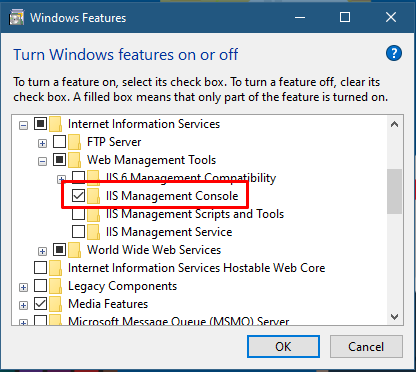416x372 pixels.
Task: Minimize the Windows Features window
Action: pyautogui.click(x=300, y=17)
